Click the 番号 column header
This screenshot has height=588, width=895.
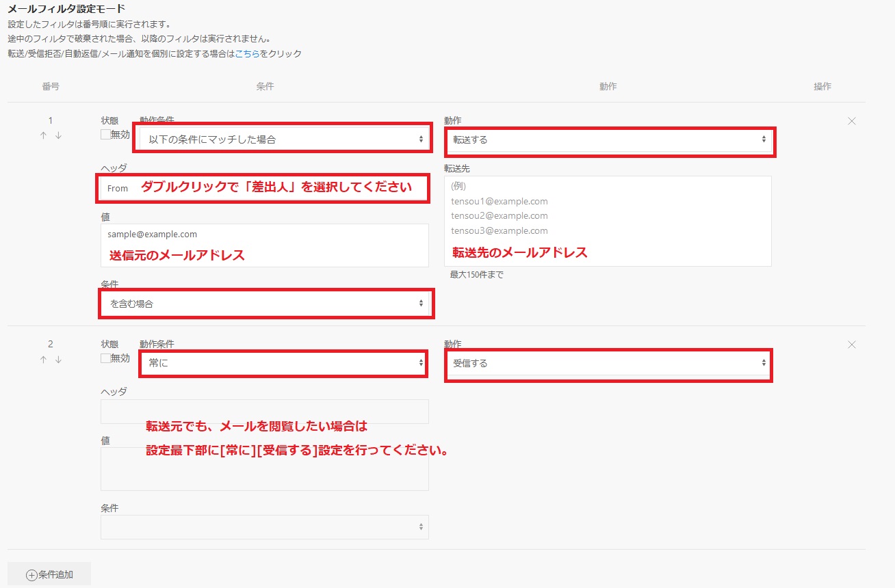coord(51,87)
